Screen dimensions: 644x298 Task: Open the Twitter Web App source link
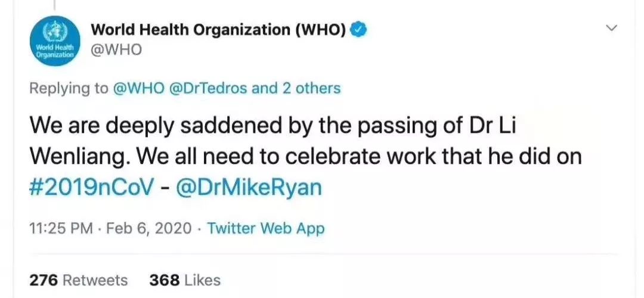[x=265, y=228]
